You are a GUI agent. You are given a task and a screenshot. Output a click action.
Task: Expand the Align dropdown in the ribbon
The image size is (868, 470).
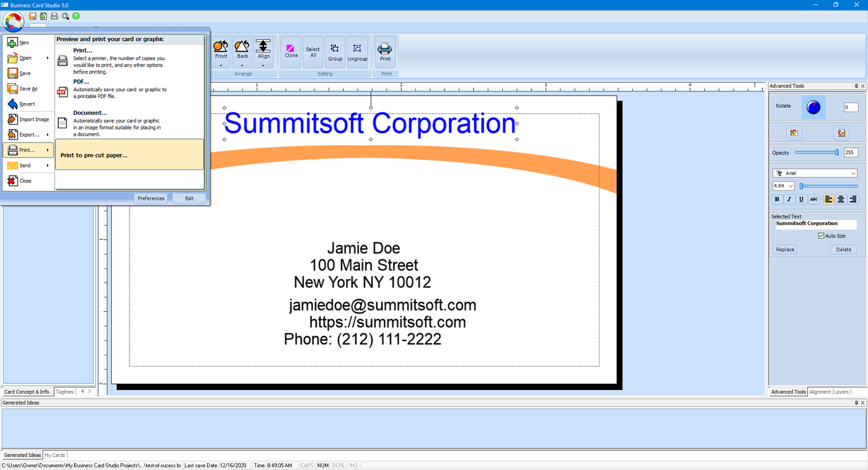tap(263, 65)
